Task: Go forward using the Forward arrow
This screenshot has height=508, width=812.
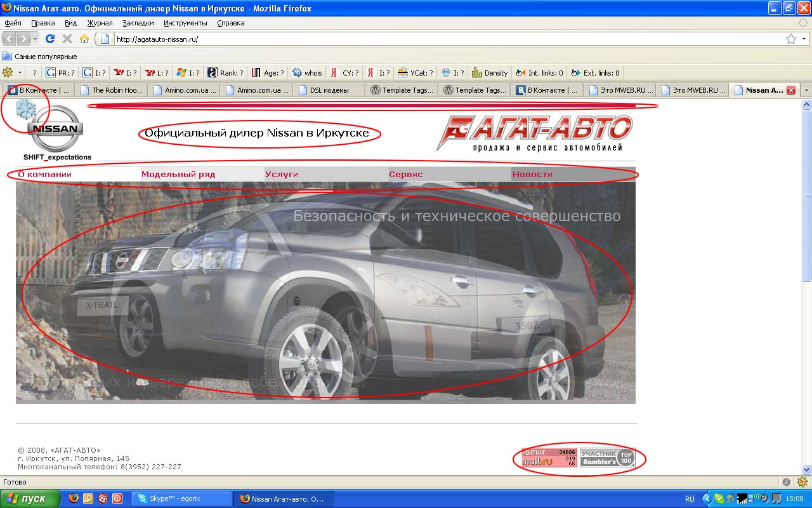Action: click(23, 39)
